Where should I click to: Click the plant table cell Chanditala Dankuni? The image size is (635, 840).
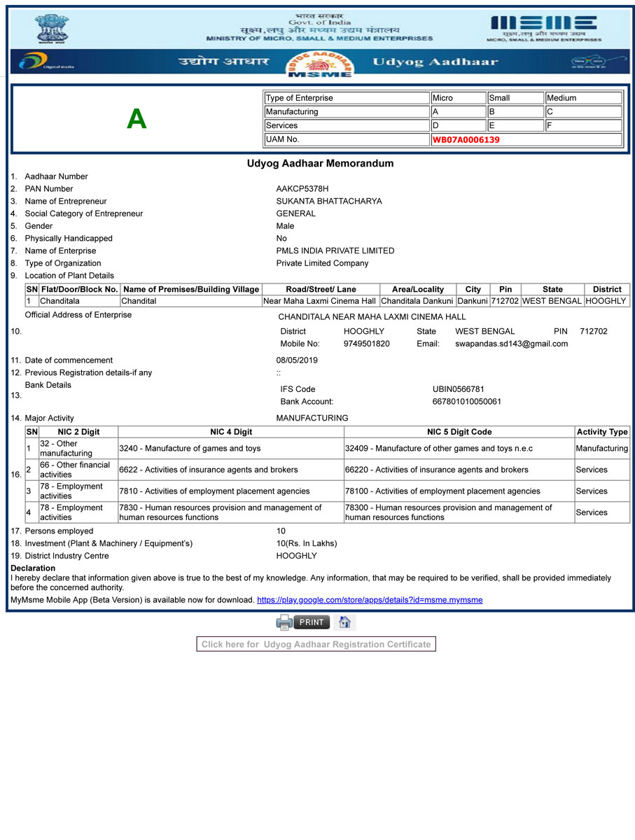(418, 301)
